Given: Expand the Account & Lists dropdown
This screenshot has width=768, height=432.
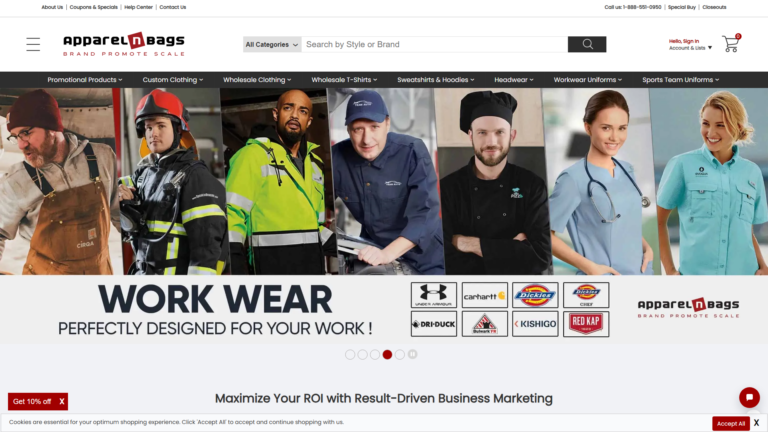Looking at the screenshot, I should [x=690, y=45].
